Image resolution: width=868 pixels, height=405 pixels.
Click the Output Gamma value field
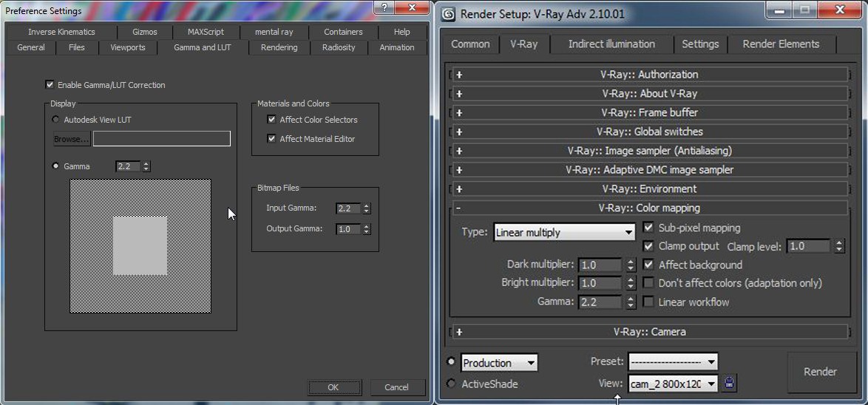click(348, 229)
